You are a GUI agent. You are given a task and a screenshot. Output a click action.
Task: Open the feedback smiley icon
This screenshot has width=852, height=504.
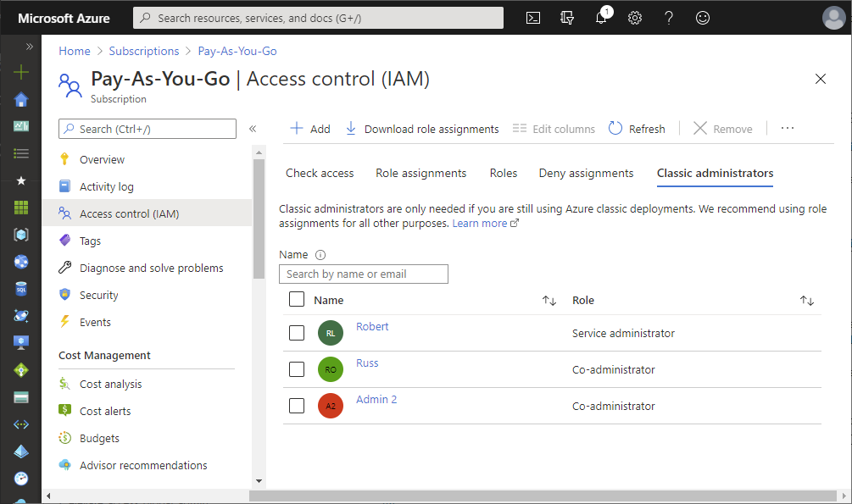(702, 18)
